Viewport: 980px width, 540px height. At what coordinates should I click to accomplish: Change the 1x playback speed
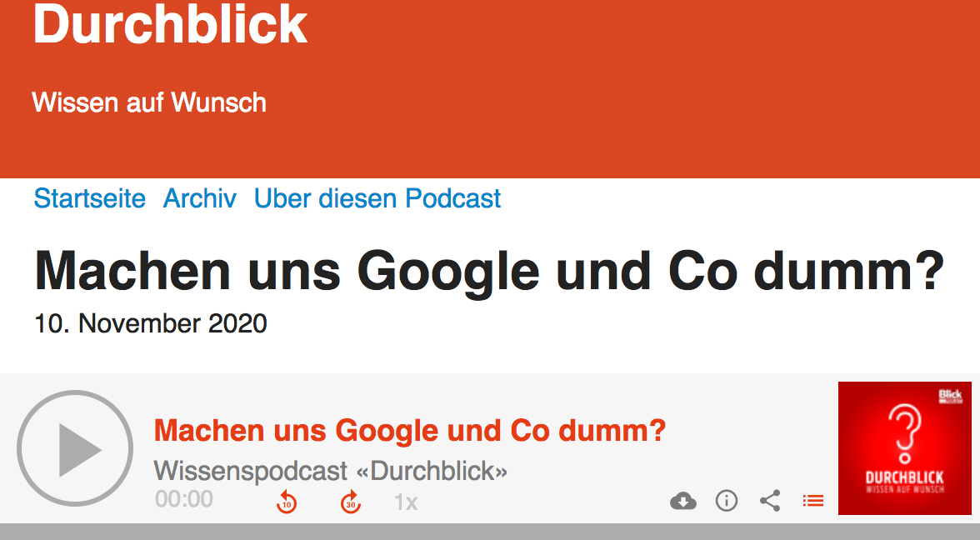(406, 502)
